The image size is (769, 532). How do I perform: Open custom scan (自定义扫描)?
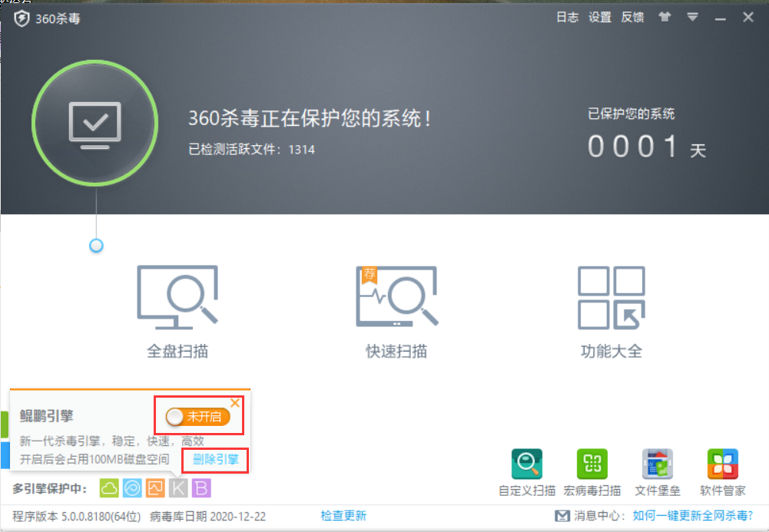coord(526,464)
